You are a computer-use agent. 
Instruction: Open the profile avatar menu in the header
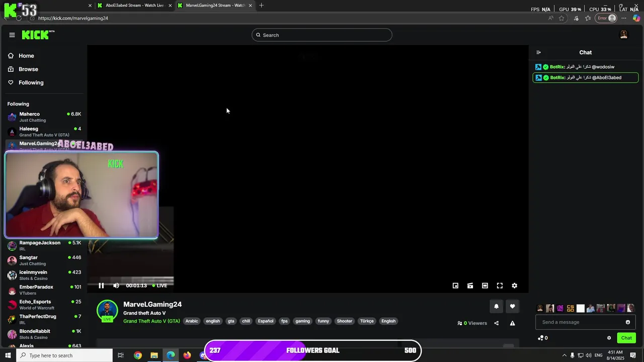point(624,35)
